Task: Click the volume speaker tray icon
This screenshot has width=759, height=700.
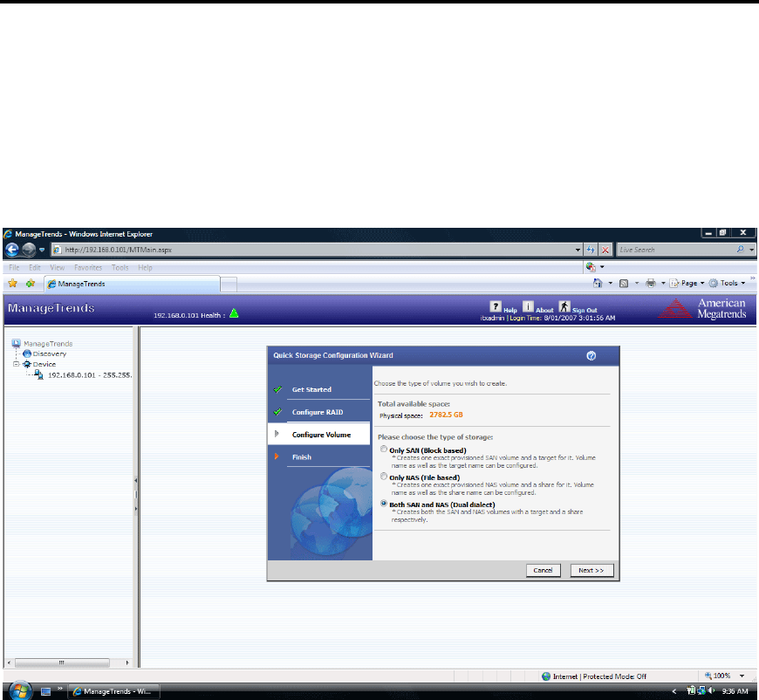Action: point(712,690)
